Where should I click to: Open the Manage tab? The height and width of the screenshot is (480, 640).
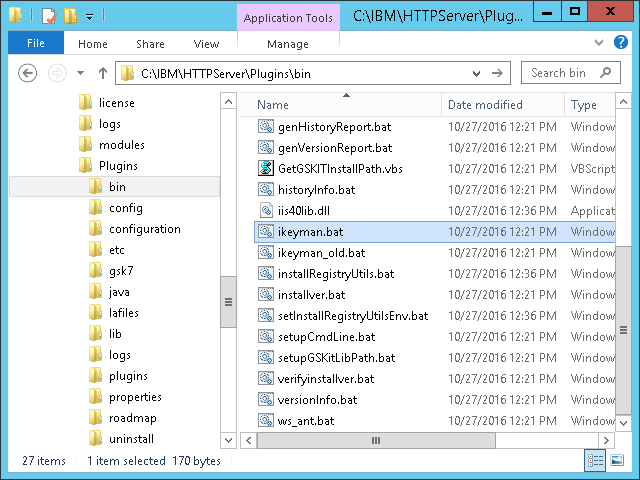pos(287,44)
